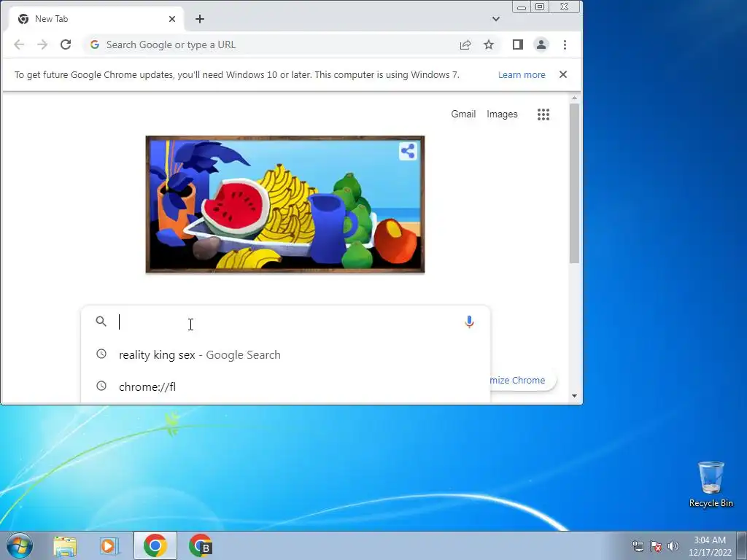Click the scrollbar down arrow
Screen dimensions: 747x560
(574, 396)
